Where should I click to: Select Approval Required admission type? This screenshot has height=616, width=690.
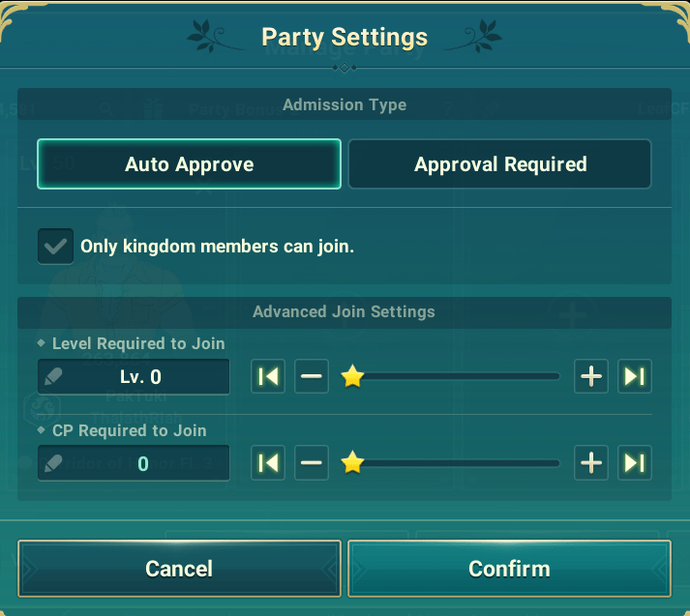click(x=500, y=164)
